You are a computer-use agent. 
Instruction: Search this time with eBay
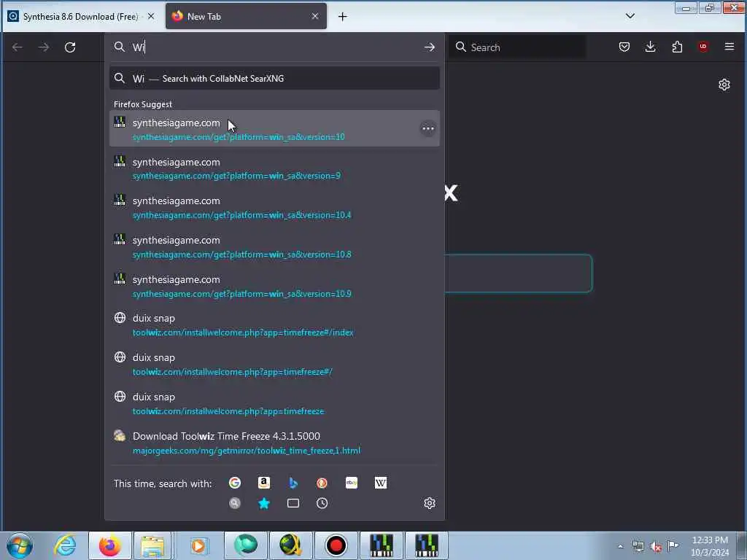click(352, 483)
